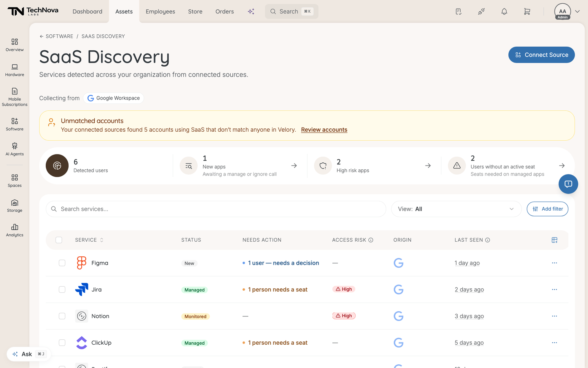This screenshot has height=368, width=588.
Task: Open the High risk apps card arrow
Action: click(428, 166)
